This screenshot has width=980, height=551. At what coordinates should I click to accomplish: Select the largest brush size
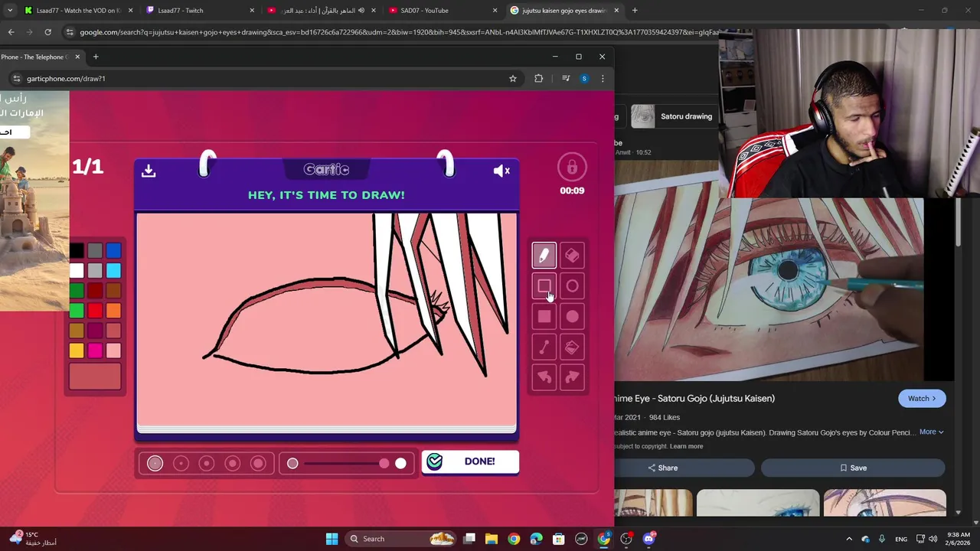(x=258, y=463)
